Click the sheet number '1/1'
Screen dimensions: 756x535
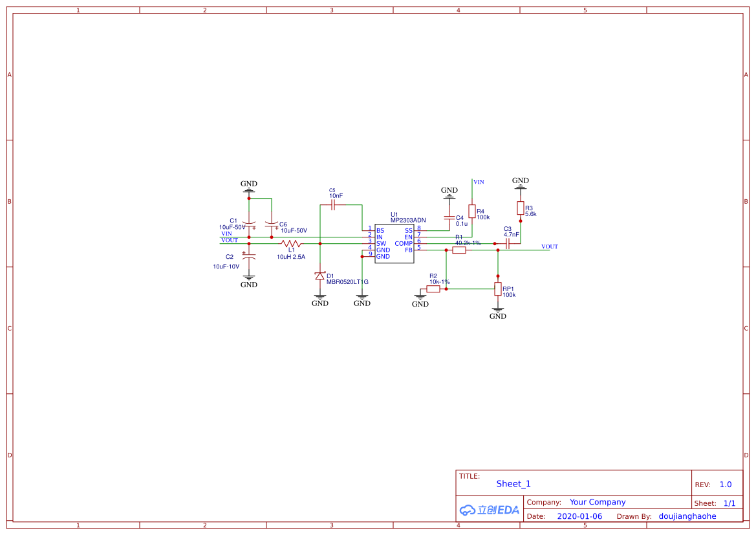(729, 503)
